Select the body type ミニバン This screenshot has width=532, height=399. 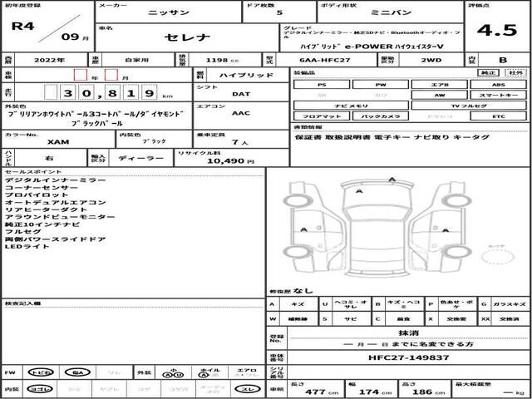pos(391,13)
